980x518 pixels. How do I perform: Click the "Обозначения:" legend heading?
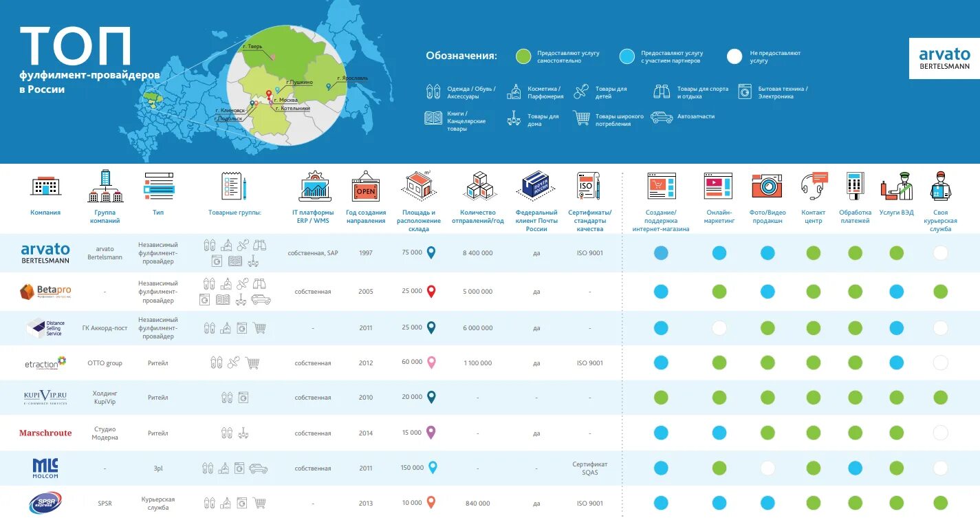tap(461, 56)
